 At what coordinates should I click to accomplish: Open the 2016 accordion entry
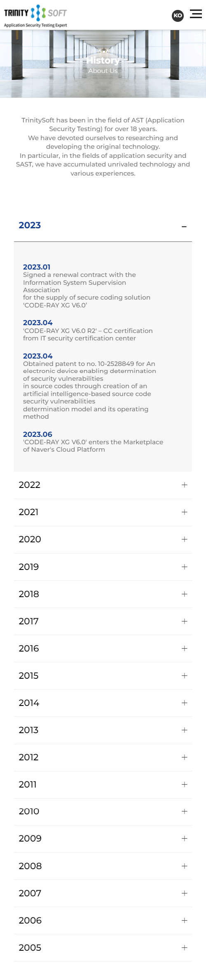pos(103,648)
